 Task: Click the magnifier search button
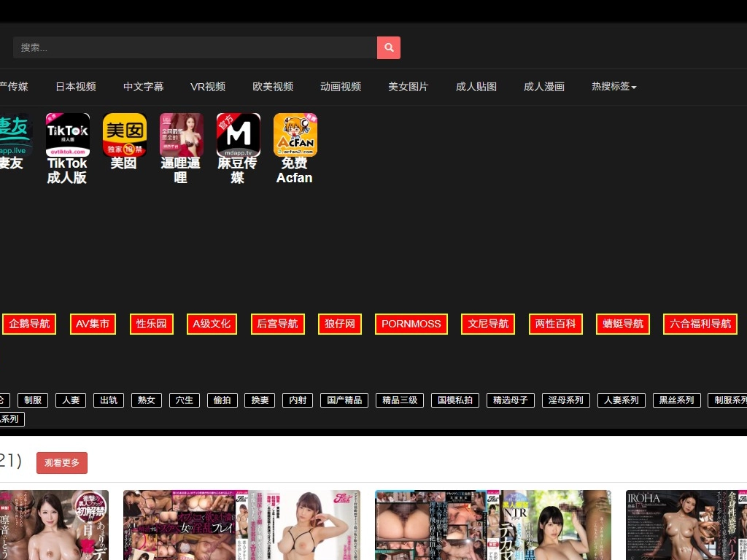(x=388, y=48)
